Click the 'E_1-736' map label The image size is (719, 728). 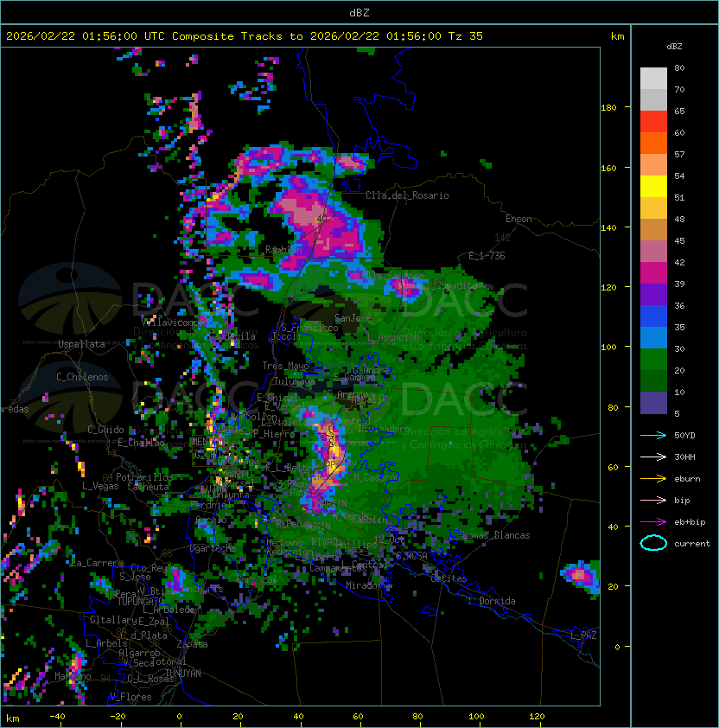click(487, 256)
